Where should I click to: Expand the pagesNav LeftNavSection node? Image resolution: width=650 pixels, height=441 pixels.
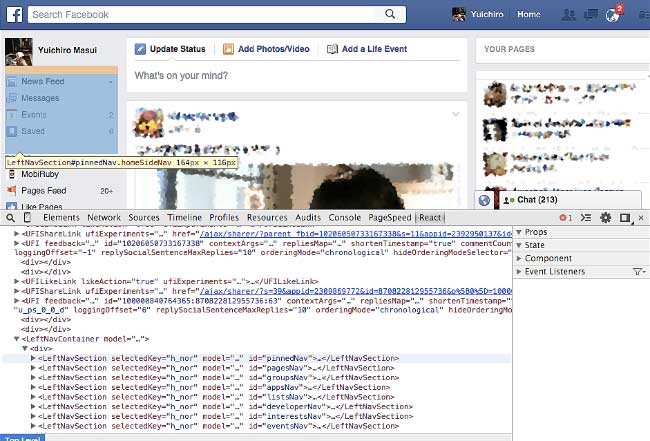34,368
